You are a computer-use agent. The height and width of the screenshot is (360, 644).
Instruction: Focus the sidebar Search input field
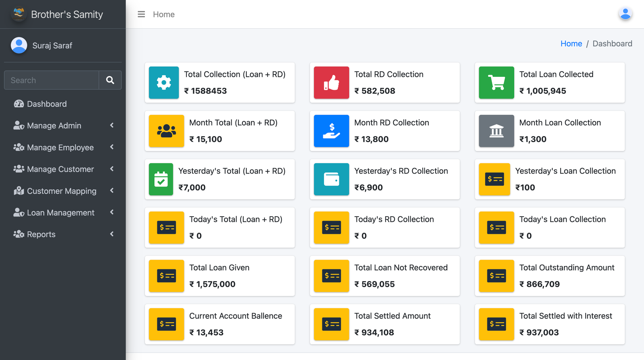point(52,80)
